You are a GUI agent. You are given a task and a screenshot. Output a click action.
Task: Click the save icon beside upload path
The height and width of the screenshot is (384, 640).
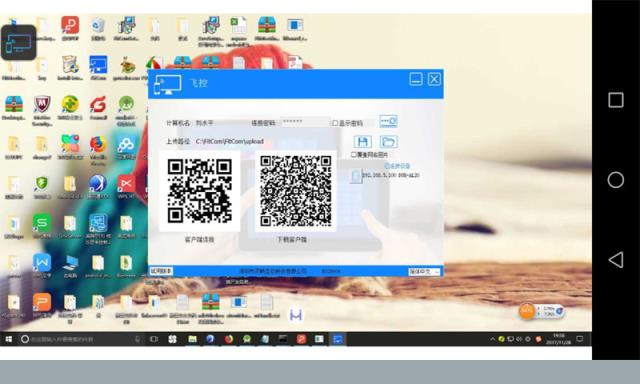362,142
